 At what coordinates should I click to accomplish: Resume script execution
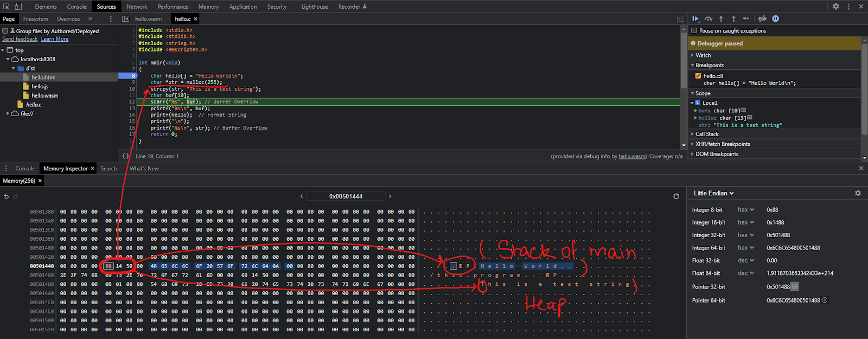[x=696, y=18]
